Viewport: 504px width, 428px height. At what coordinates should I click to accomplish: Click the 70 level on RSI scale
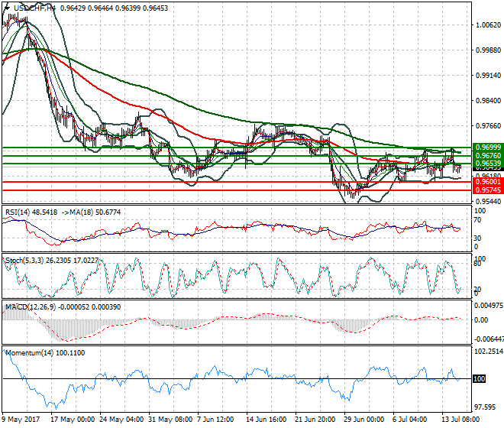pyautogui.click(x=477, y=220)
